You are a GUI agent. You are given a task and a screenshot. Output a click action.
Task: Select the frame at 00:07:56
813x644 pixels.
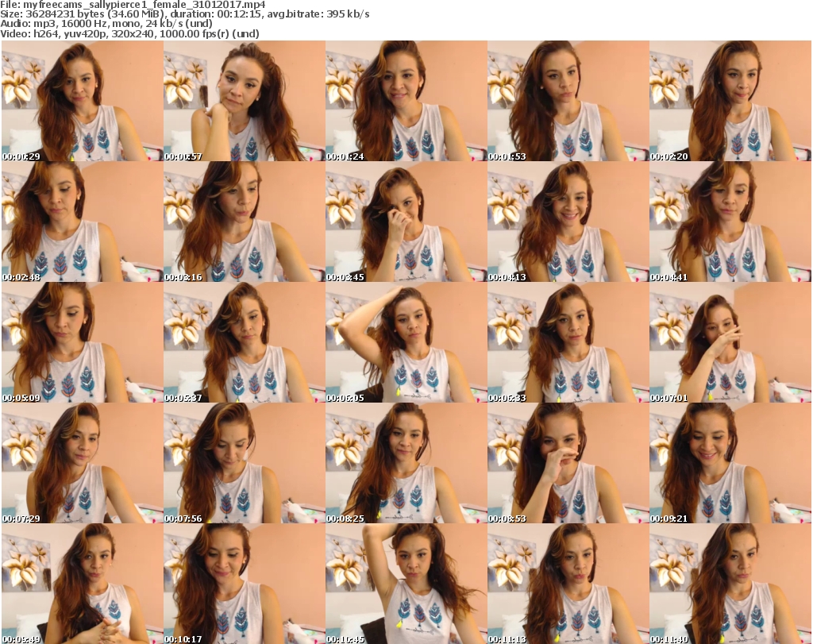click(244, 463)
